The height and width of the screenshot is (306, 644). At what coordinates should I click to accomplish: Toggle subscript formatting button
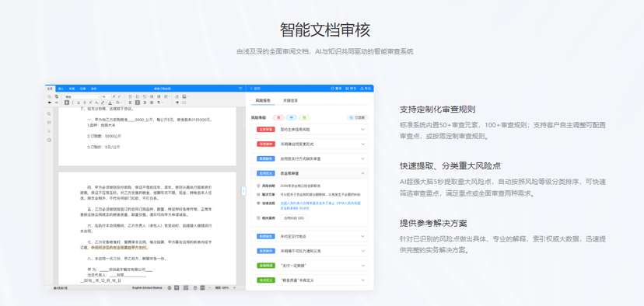click(96, 103)
